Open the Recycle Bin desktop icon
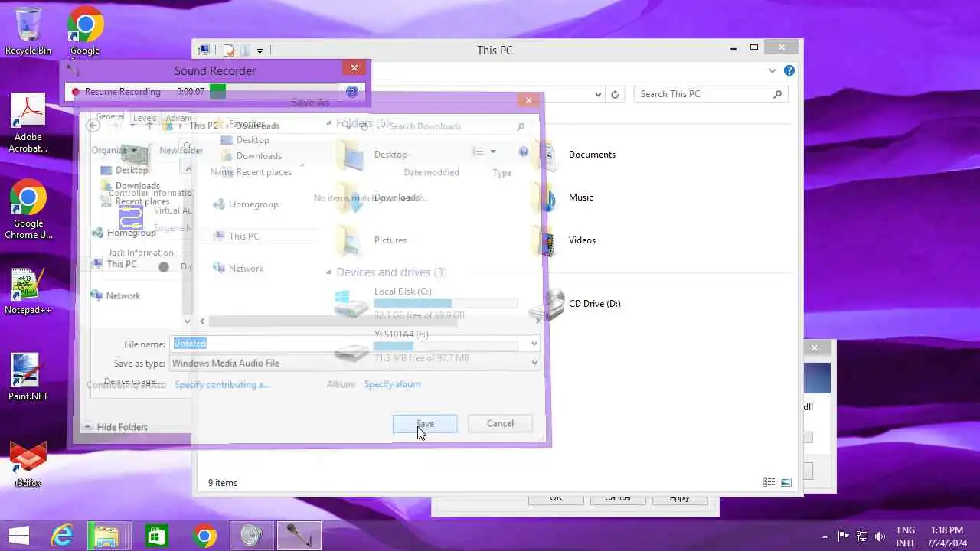This screenshot has width=980, height=551. click(x=28, y=31)
